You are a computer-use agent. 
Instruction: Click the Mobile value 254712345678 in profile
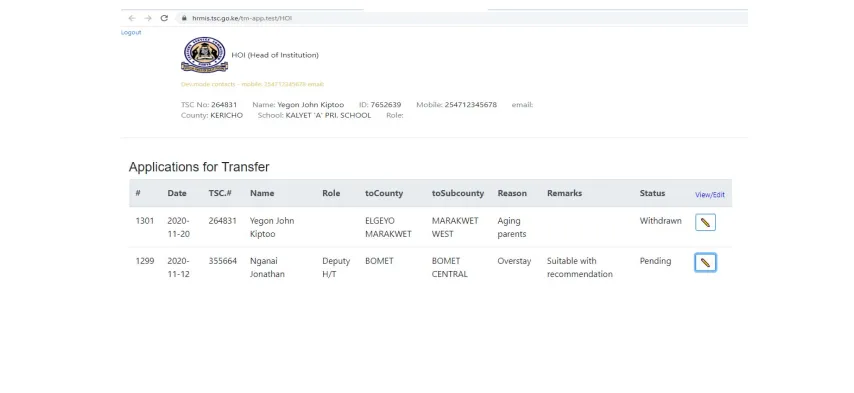coord(471,105)
